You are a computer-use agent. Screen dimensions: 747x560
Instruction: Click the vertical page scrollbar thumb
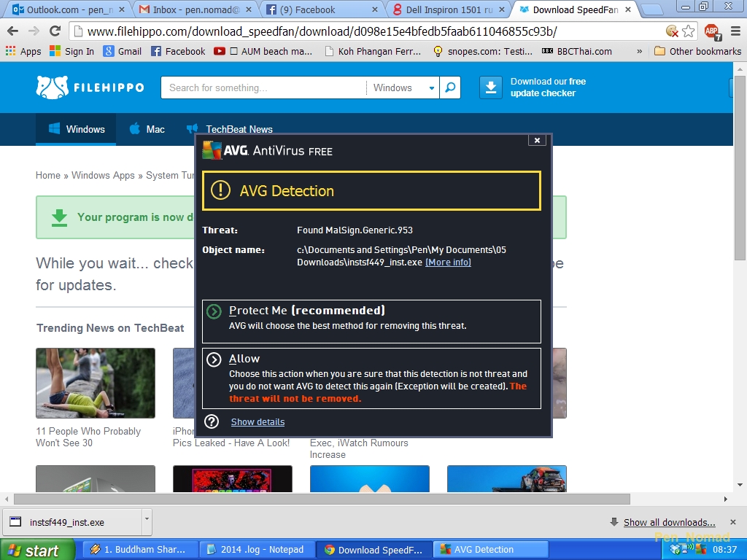(x=740, y=168)
